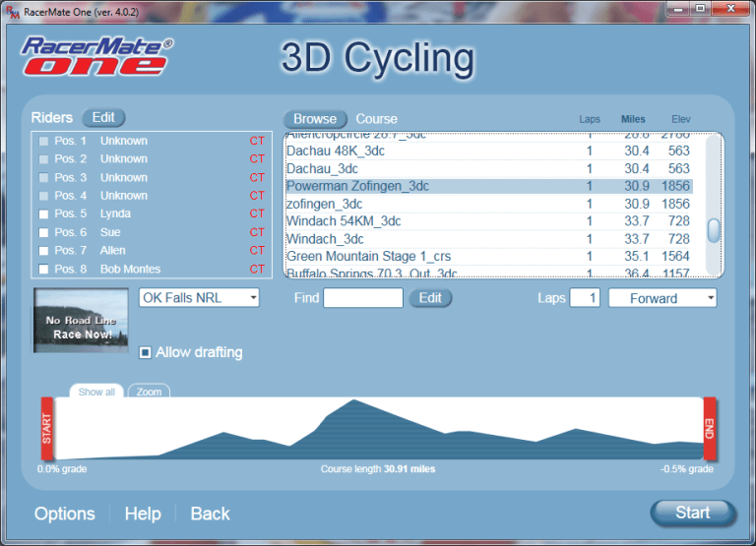Click the Browse course button
Viewport: 756px width, 546px height.
tap(316, 119)
